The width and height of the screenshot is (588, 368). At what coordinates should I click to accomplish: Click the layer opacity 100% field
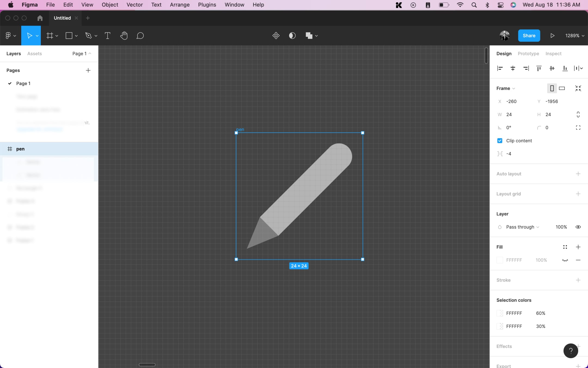pyautogui.click(x=561, y=227)
